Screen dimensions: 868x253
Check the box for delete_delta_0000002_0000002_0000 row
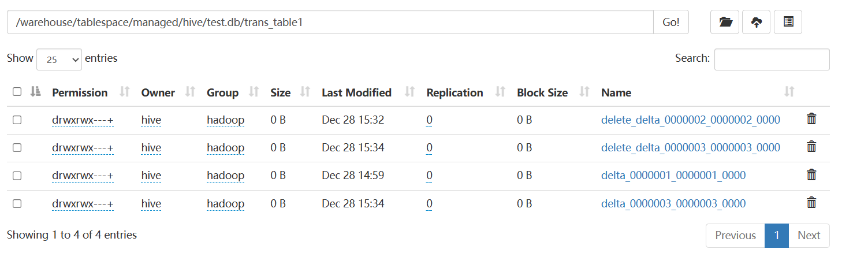pyautogui.click(x=17, y=120)
